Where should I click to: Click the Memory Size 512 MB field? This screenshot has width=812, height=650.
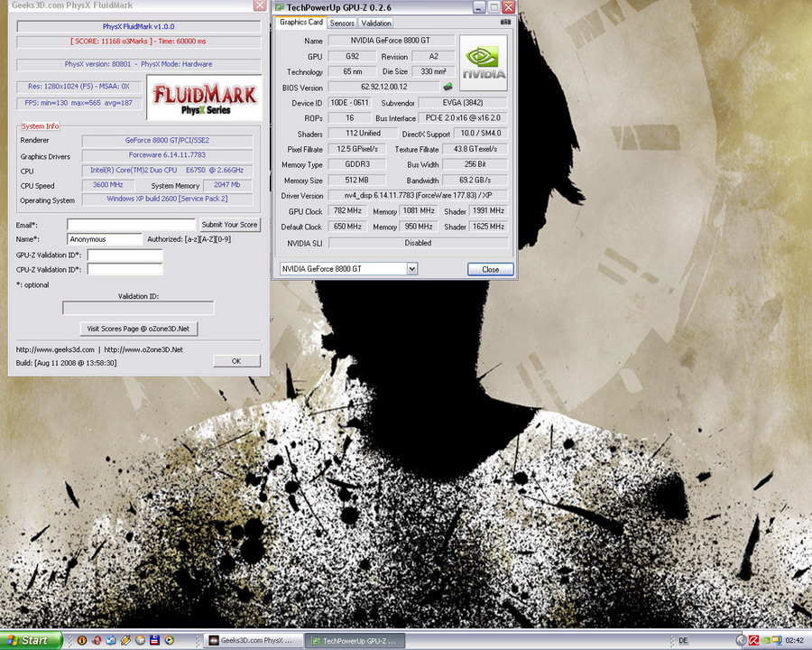(x=356, y=180)
